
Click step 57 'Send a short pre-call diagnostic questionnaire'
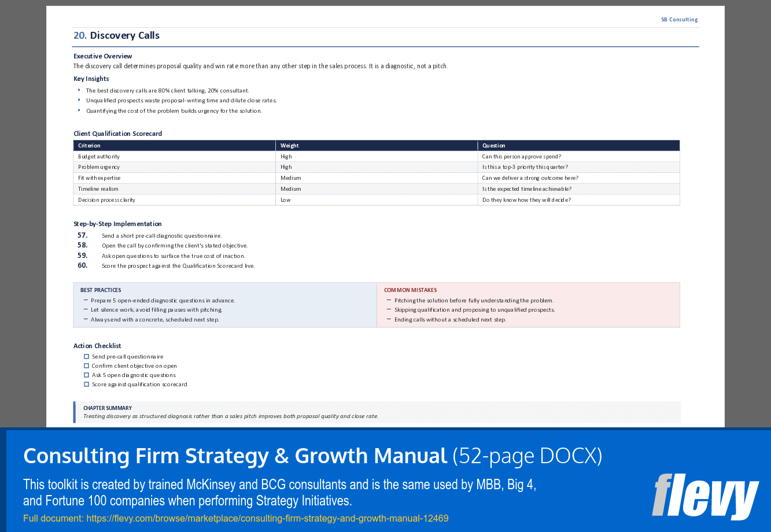[161, 236]
